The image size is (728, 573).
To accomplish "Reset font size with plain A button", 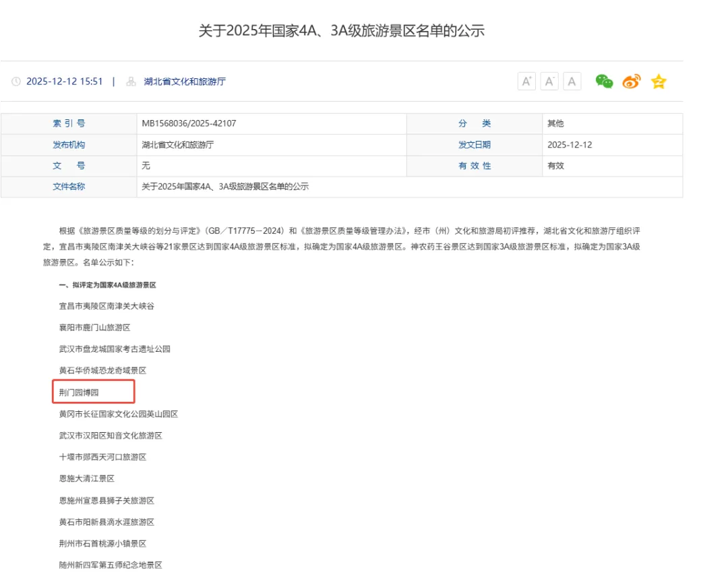I will [x=572, y=82].
